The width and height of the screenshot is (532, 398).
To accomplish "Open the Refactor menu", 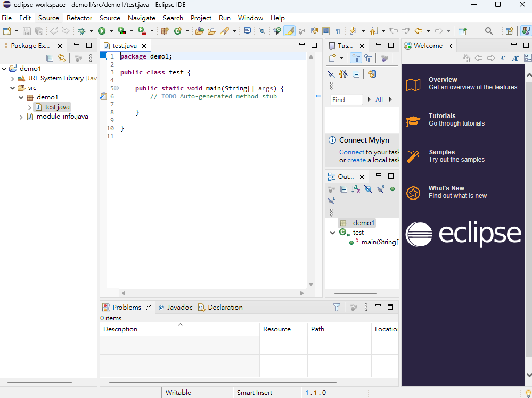I will pyautogui.click(x=79, y=18).
